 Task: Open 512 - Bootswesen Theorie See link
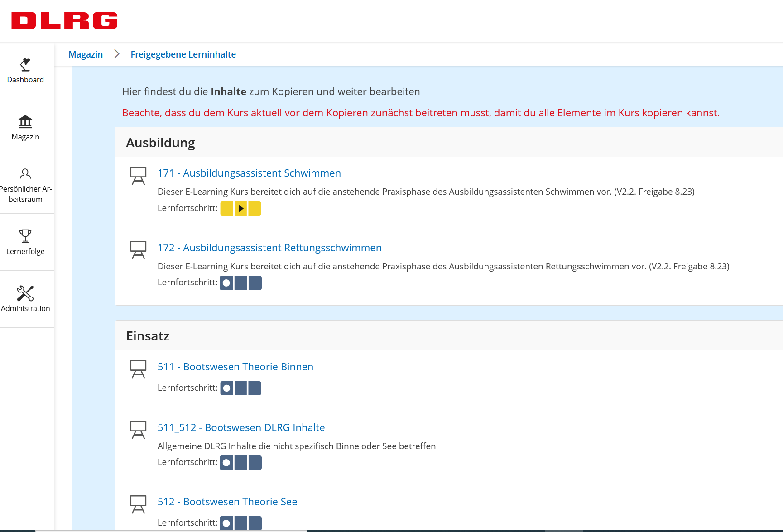pyautogui.click(x=227, y=502)
